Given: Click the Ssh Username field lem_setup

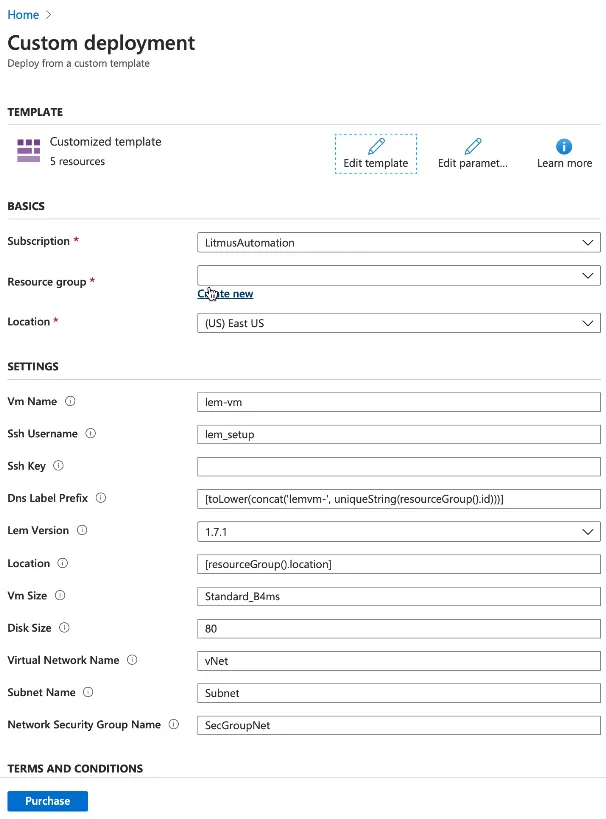Looking at the screenshot, I should [x=399, y=435].
